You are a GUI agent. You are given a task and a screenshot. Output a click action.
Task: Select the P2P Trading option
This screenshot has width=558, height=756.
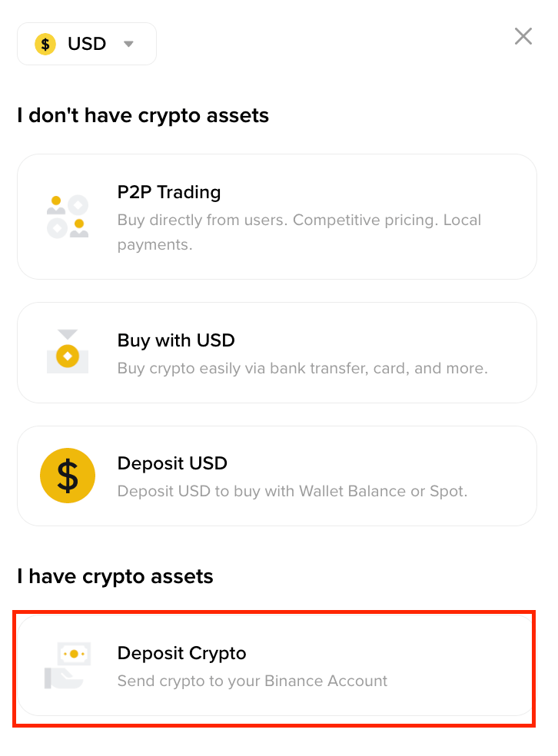coord(277,217)
